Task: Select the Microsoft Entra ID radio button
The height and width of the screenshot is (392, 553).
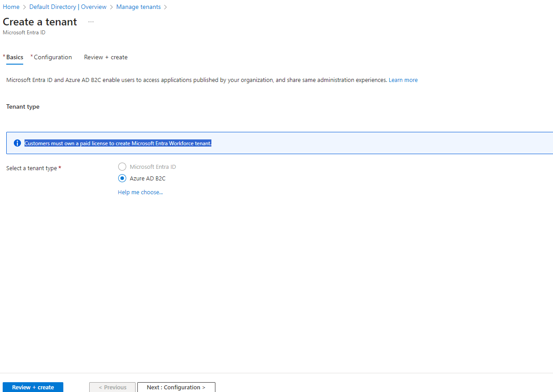Action: [x=122, y=167]
